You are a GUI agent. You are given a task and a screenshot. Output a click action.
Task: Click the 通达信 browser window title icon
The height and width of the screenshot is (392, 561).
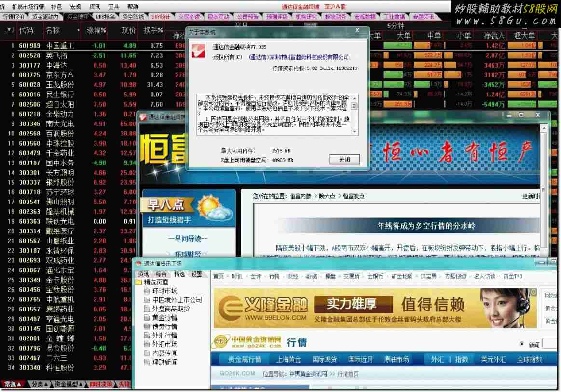point(143,117)
